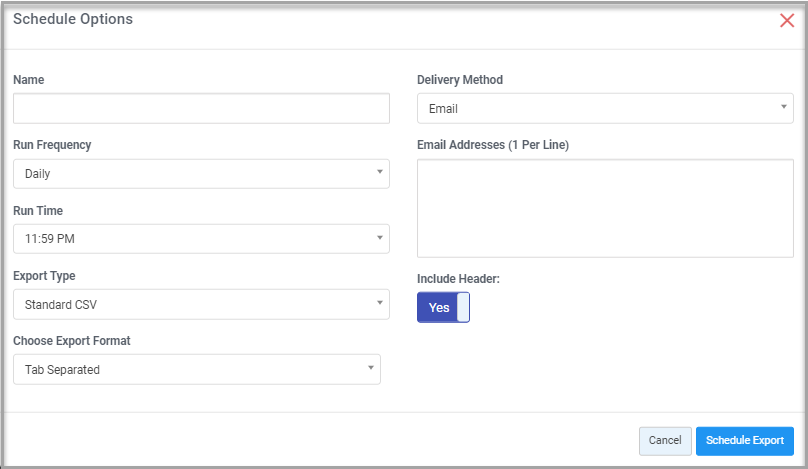Image resolution: width=808 pixels, height=469 pixels.
Task: Open the 11:59 PM run time selector
Action: point(201,239)
